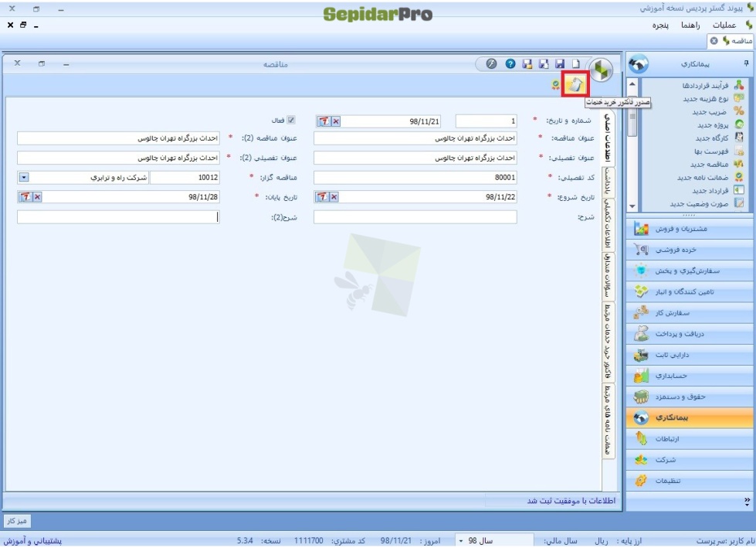The height and width of the screenshot is (548, 756).
Task: Open the تنظیمات module
Action: [x=690, y=481]
